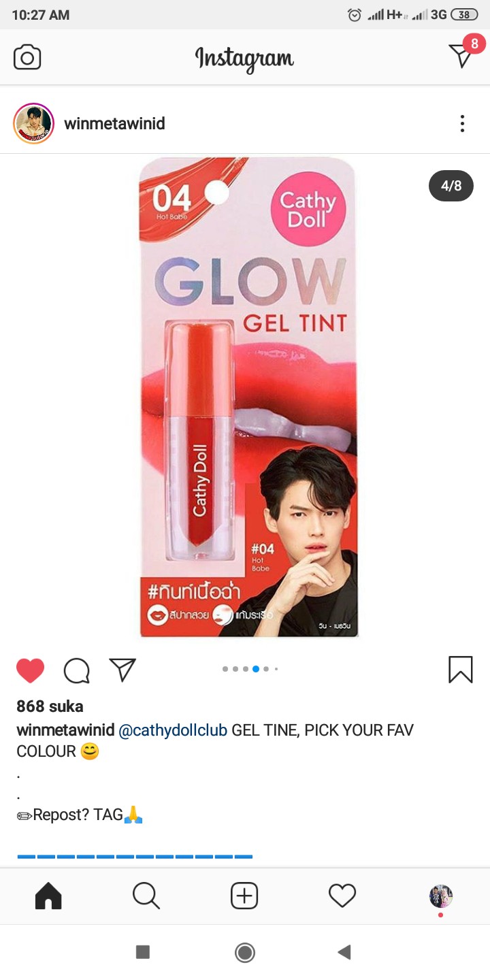View the 868 suka likes list
The height and width of the screenshot is (980, 490).
click(50, 706)
